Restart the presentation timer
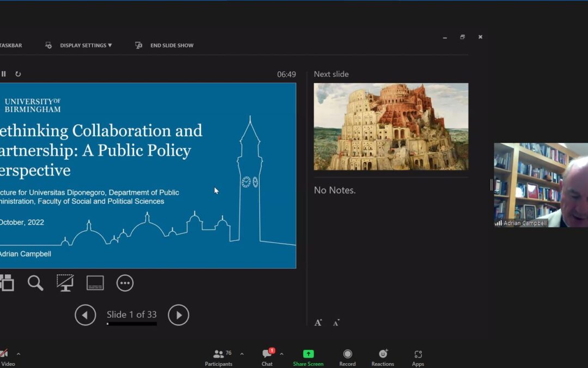Screen dimensions: 588x368 tap(18, 74)
